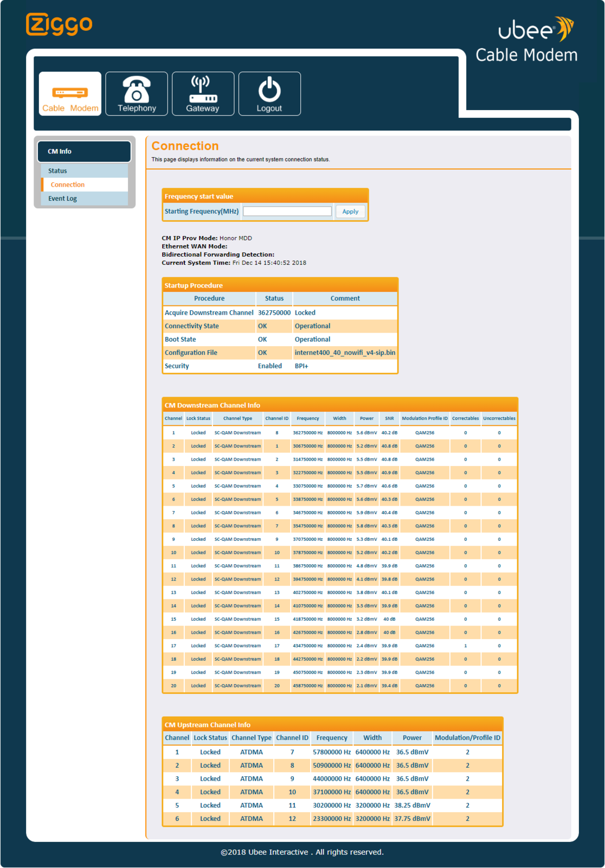
Task: Focus the Starting Frequency input field
Action: click(x=287, y=212)
